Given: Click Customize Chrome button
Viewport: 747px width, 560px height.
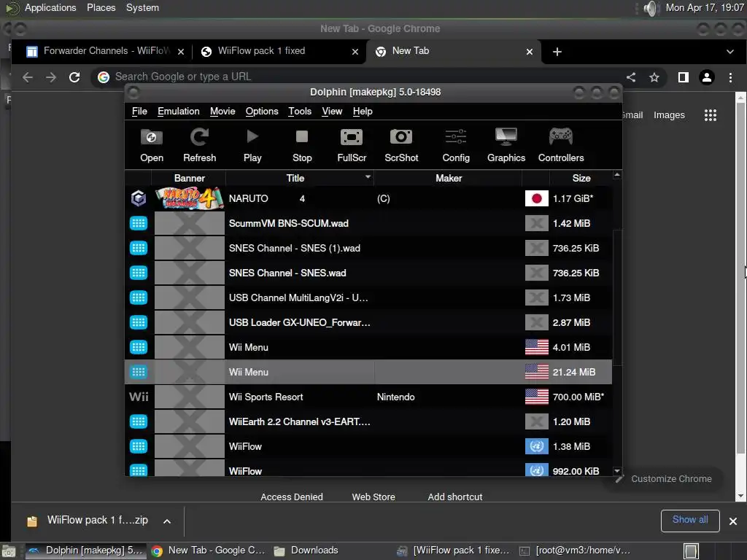Looking at the screenshot, I should click(x=664, y=478).
